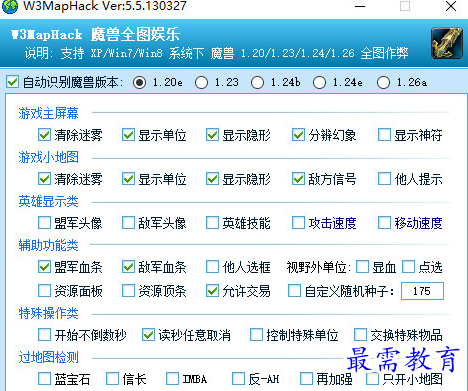This screenshot has width=468, height=391.
Task: Uncheck 显示单位 under 游戏小地图
Action: 128,179
